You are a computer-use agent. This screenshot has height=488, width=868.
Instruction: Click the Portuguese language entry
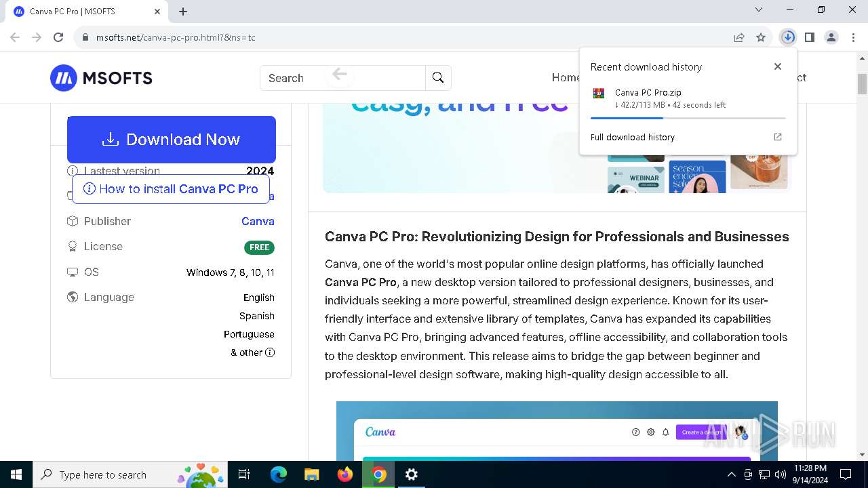(x=249, y=334)
